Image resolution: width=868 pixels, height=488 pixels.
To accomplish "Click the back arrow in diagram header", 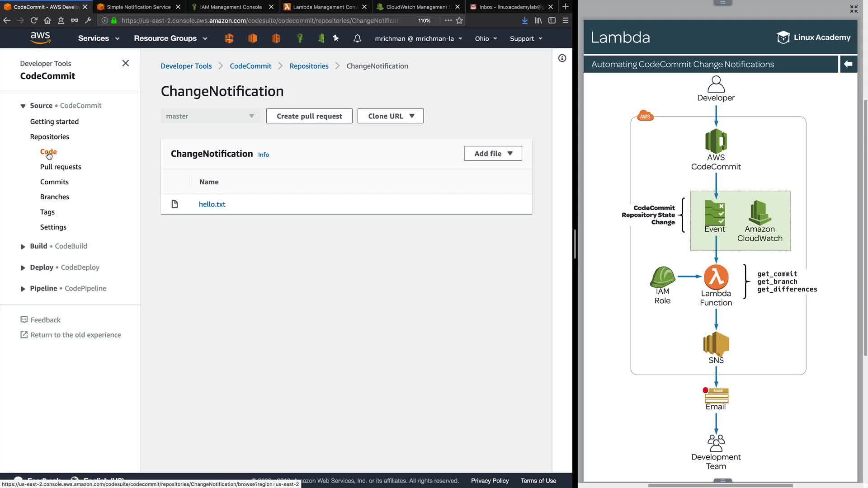I will [x=848, y=64].
